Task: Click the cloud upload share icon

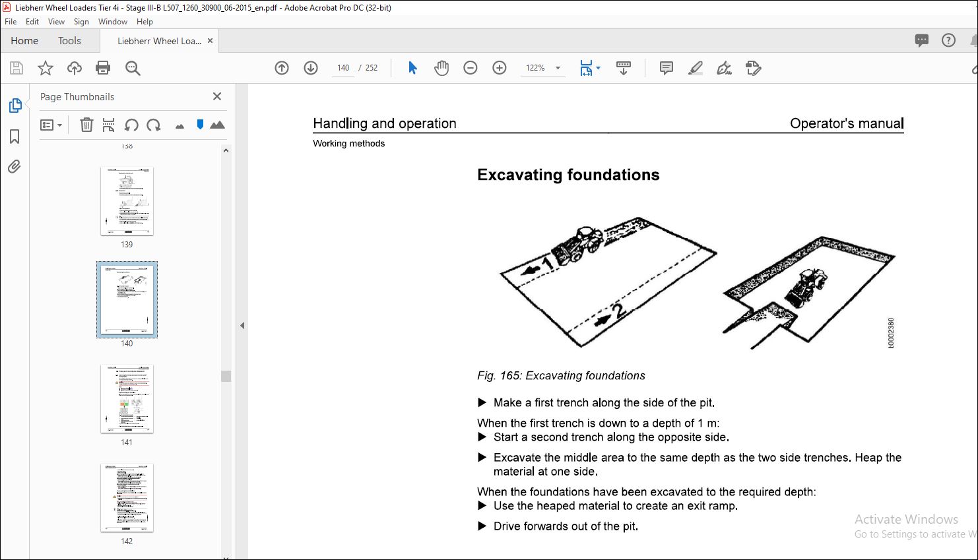Action: [75, 68]
